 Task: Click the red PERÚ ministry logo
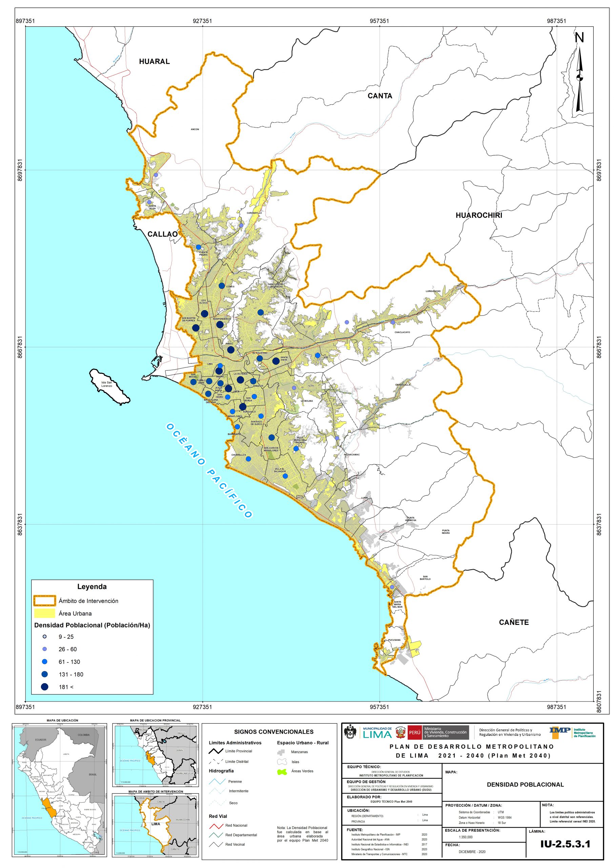tap(414, 733)
